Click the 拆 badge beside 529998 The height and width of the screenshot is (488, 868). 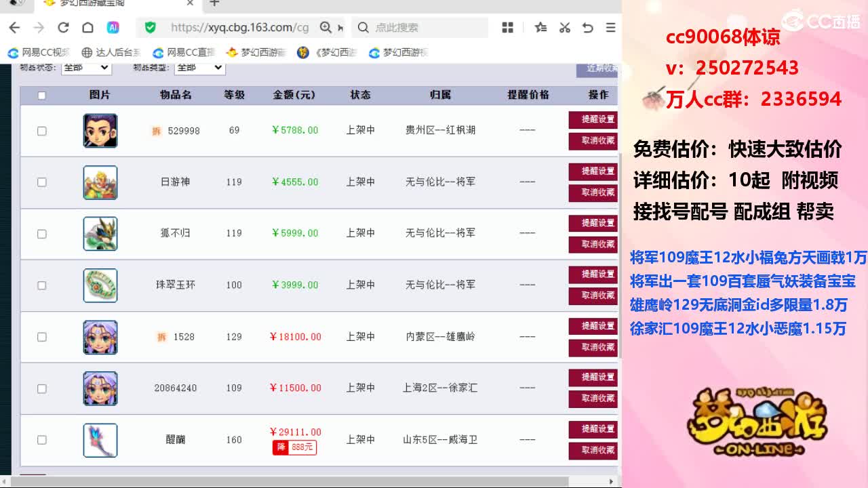[157, 131]
